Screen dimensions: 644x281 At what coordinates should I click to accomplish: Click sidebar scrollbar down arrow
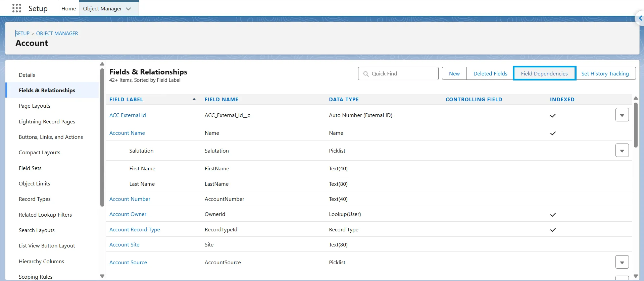point(102,276)
